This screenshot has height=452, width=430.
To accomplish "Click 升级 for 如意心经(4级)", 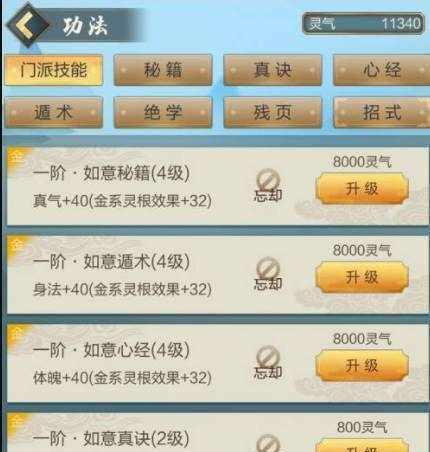I will (362, 366).
